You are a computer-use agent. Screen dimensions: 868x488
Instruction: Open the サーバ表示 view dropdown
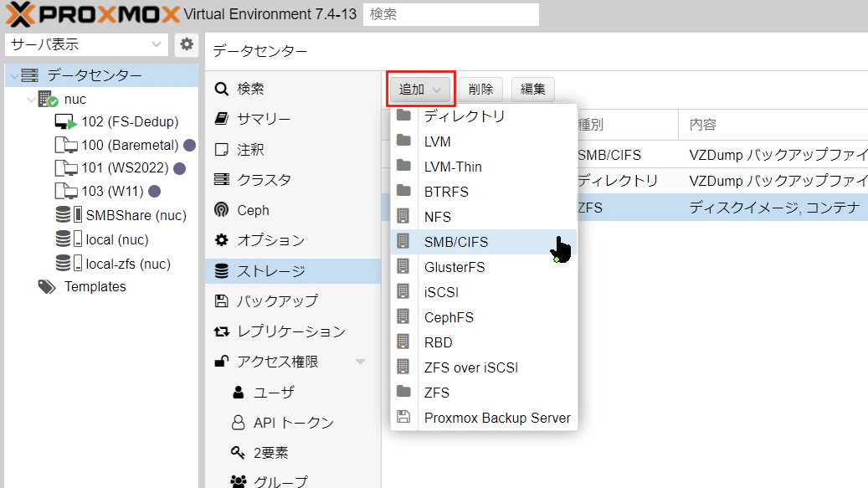pyautogui.click(x=86, y=44)
